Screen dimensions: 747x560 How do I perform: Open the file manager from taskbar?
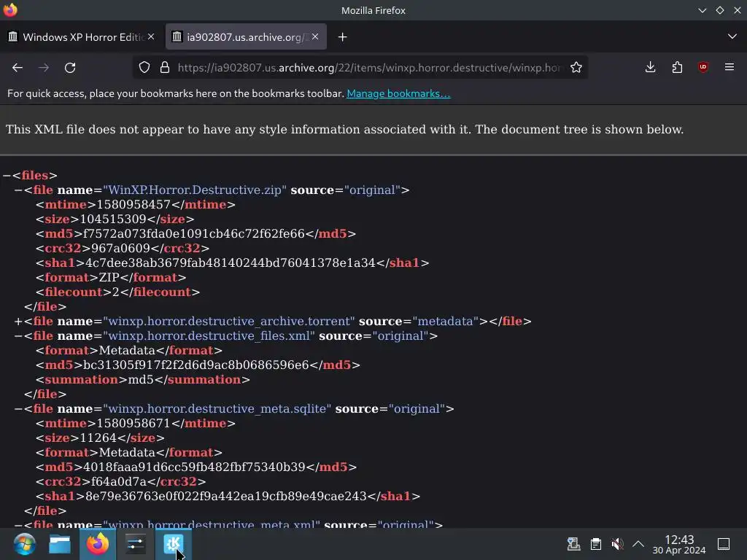click(60, 544)
